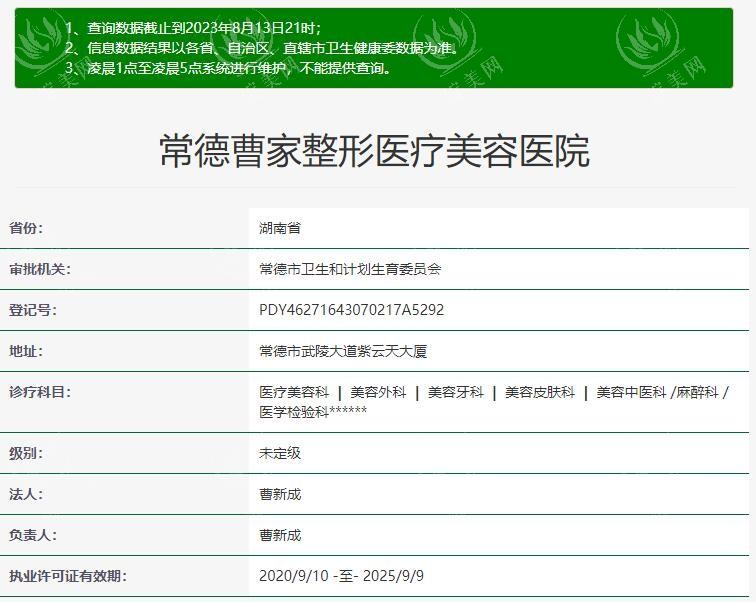This screenshot has height=602, width=756.
Task: Click the notice line about 卫生健康委数据为准
Action: tap(262, 48)
